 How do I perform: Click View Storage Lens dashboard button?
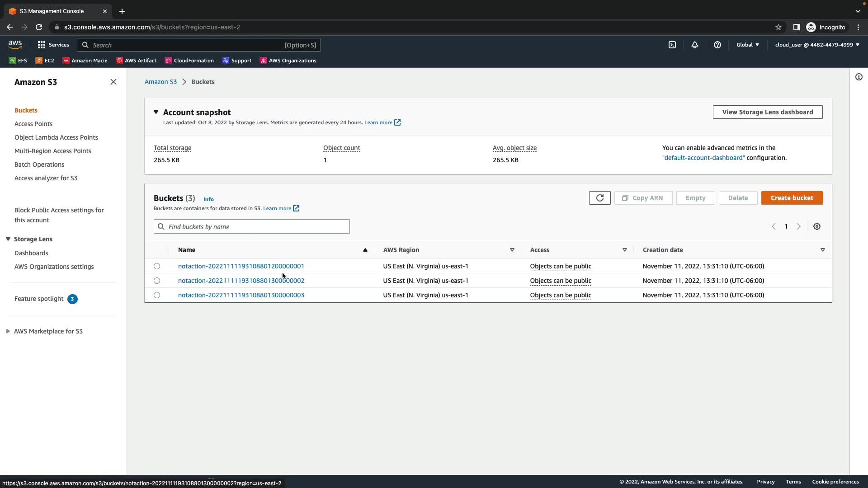(x=767, y=112)
